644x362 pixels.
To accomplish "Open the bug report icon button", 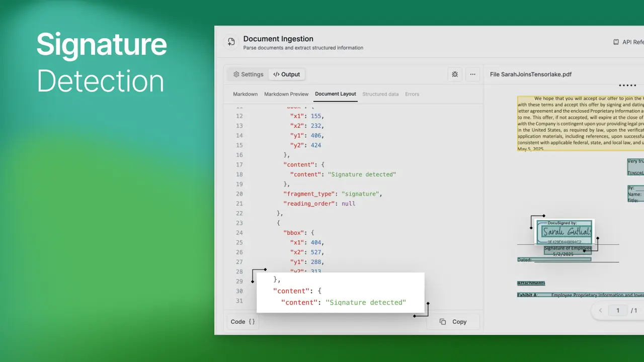I will [x=455, y=74].
